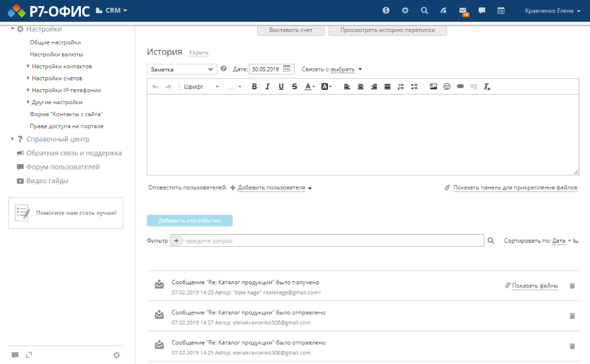Insert an image using the editor toolbar icon
590x364 pixels.
tap(433, 86)
